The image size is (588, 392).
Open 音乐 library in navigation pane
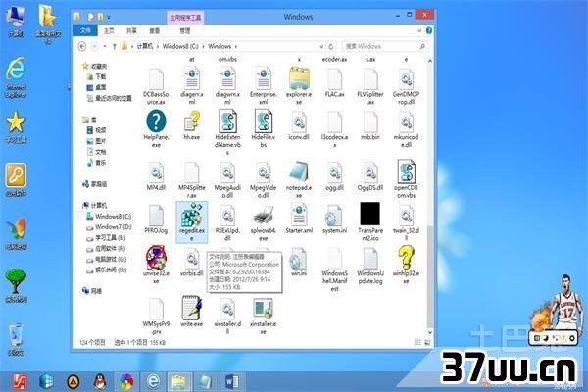[97, 163]
